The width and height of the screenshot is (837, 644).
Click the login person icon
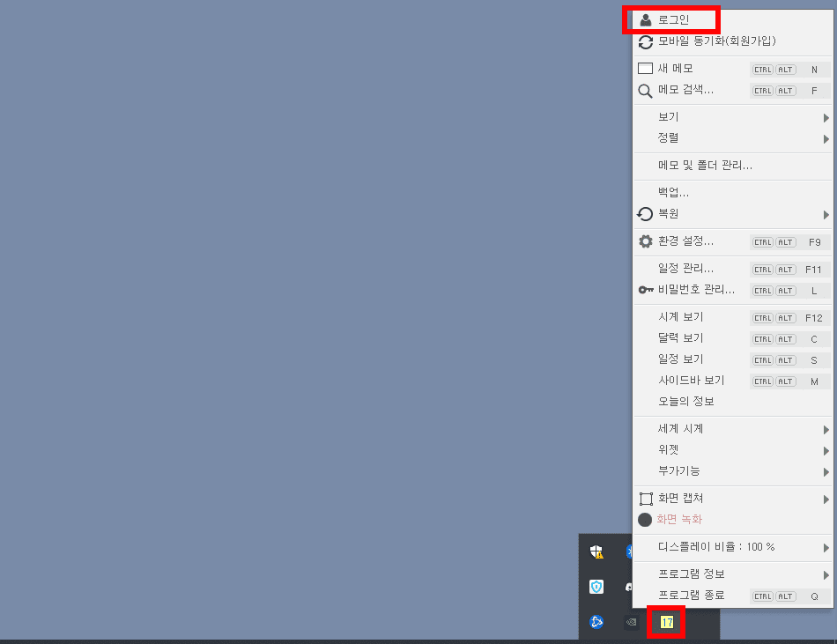[646, 18]
